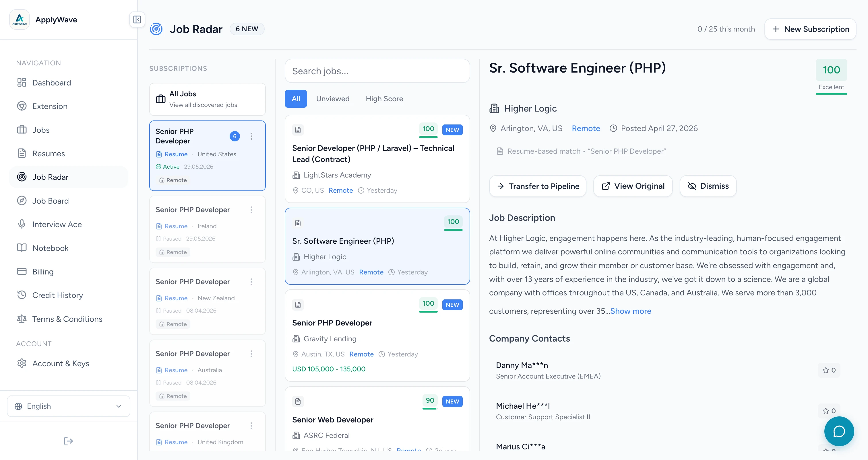Screen dimensions: 868x460
Task: Click document icon on Gravity Lending card
Action: 298,305
